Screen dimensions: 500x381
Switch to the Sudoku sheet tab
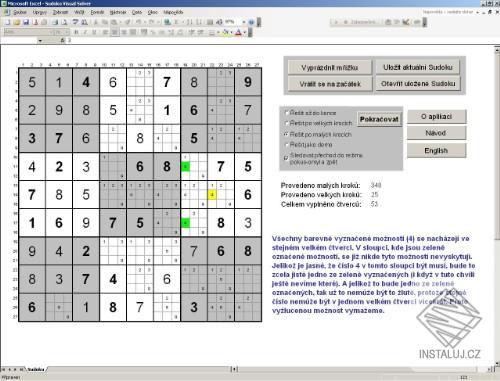(36, 369)
